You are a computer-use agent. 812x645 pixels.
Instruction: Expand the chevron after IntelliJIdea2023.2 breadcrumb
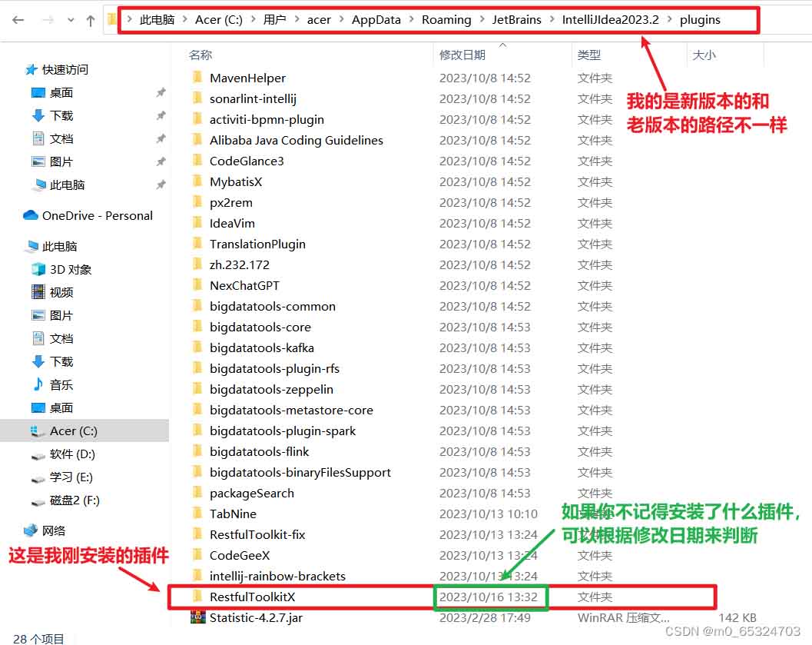[670, 20]
